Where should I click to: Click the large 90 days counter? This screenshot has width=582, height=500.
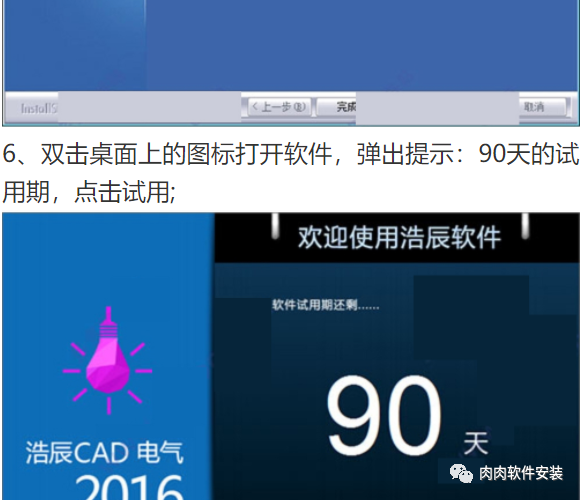click(384, 415)
